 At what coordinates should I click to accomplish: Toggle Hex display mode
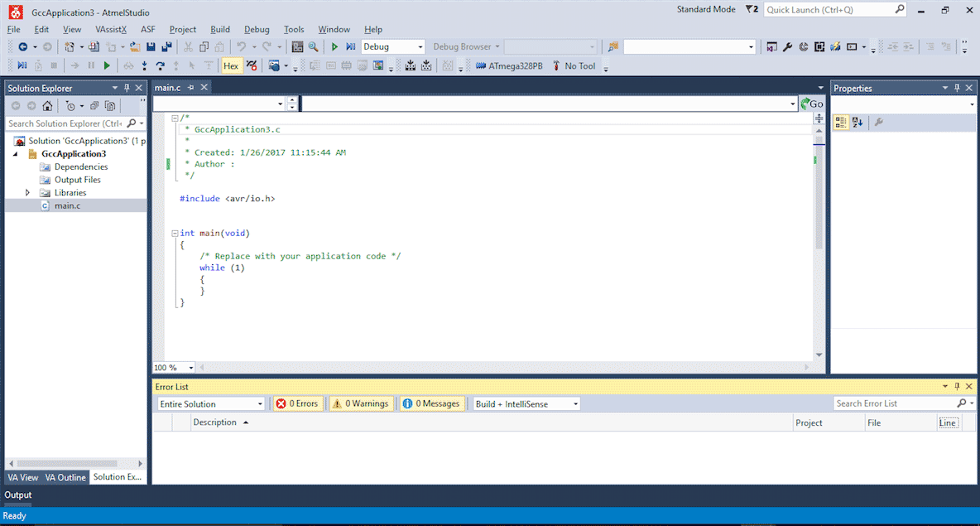[x=231, y=65]
